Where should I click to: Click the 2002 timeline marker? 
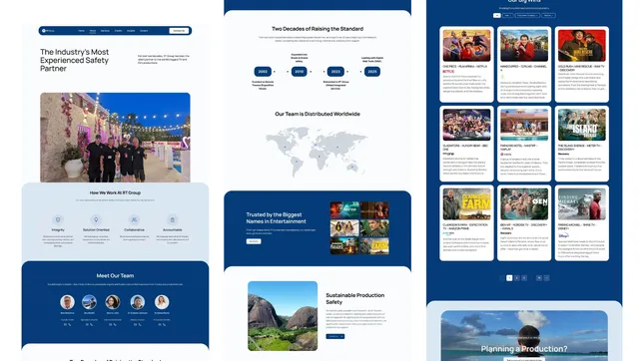(263, 72)
